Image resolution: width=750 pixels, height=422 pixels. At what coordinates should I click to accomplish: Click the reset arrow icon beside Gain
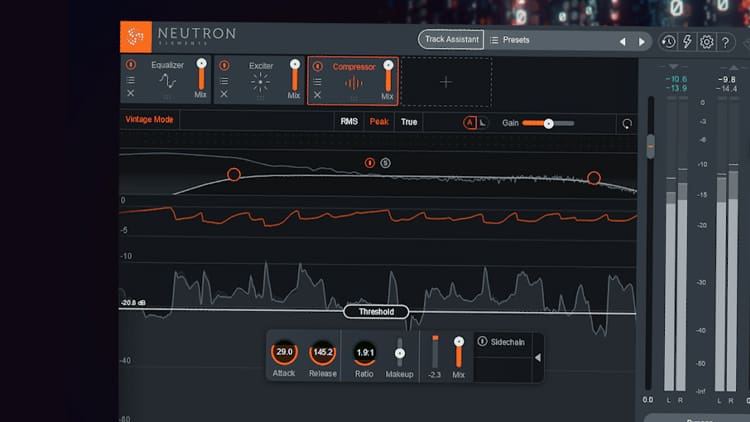point(627,123)
